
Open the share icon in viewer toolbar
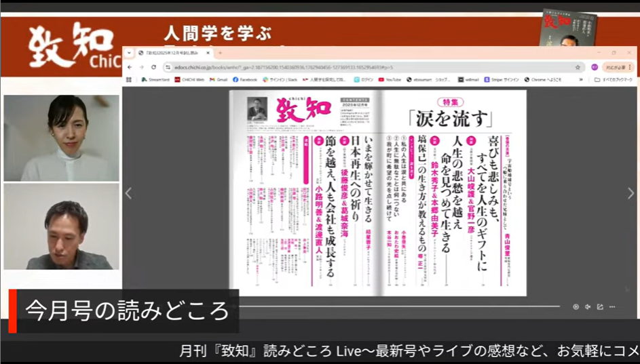[x=600, y=306]
